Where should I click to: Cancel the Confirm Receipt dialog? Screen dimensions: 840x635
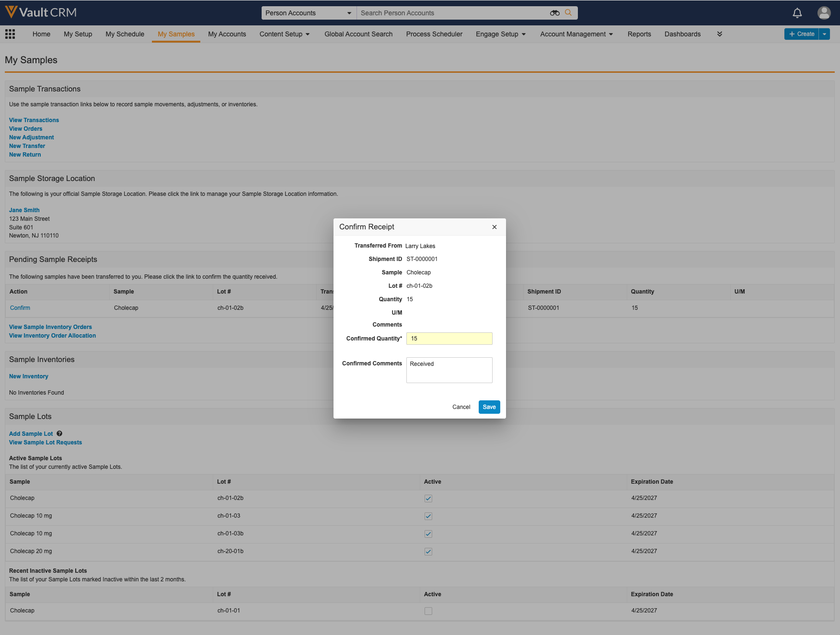(461, 407)
